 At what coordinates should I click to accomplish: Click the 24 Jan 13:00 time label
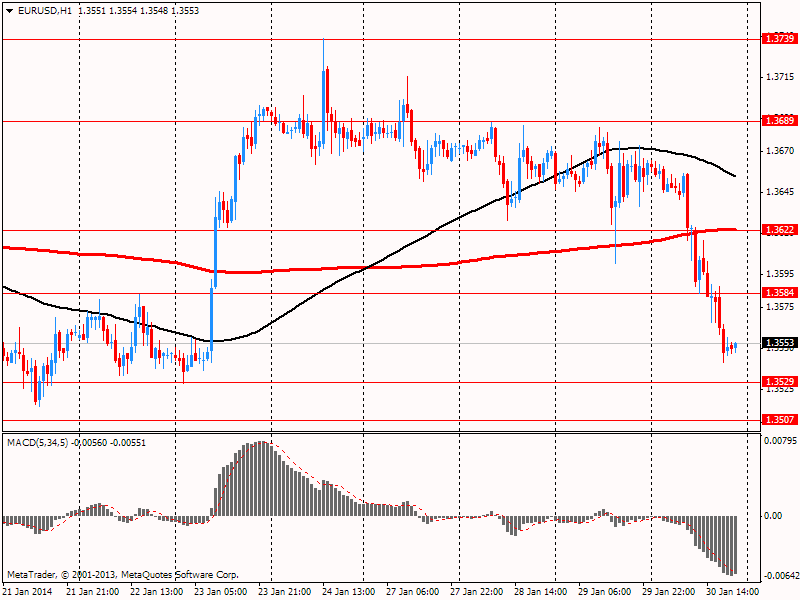349,592
